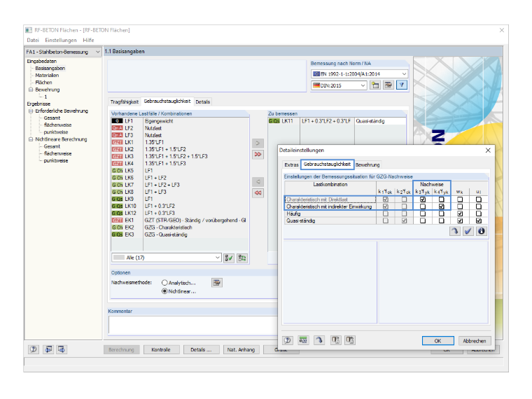Click the previous table icon in the main window footer
This screenshot has width=532, height=399.
(x=48, y=349)
